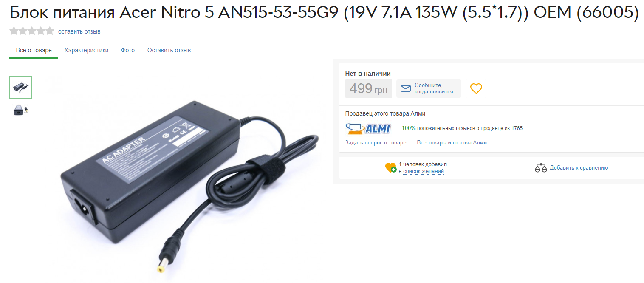Open Задать вопрос о товаре link

tap(376, 143)
